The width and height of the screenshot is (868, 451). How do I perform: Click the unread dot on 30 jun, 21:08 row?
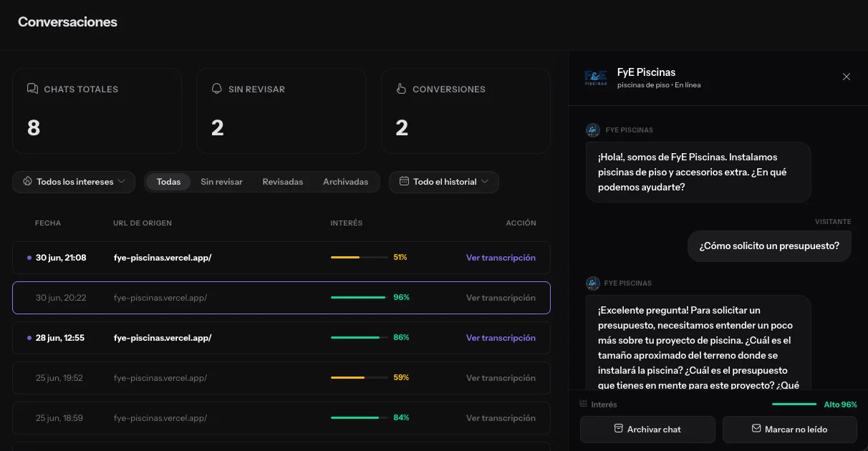pos(29,258)
